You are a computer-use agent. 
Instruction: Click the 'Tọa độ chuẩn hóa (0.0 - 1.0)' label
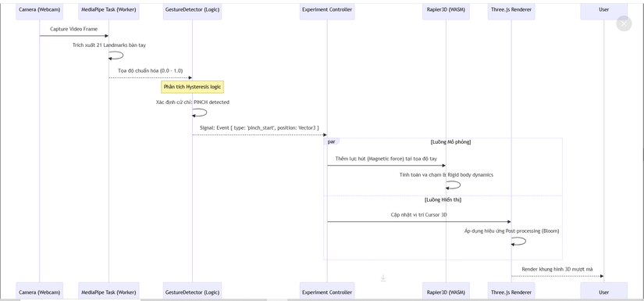point(151,70)
